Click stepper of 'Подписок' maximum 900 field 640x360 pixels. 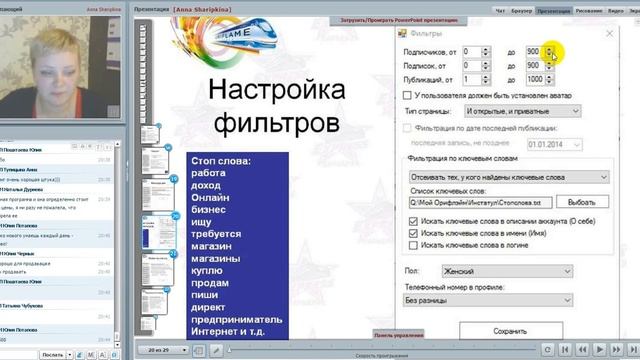[x=549, y=66]
